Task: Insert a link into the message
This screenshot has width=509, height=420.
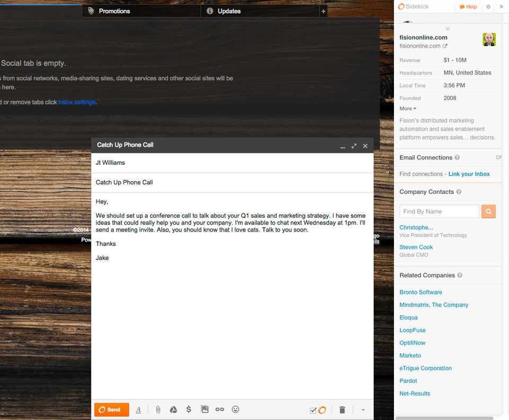Action: click(x=220, y=409)
